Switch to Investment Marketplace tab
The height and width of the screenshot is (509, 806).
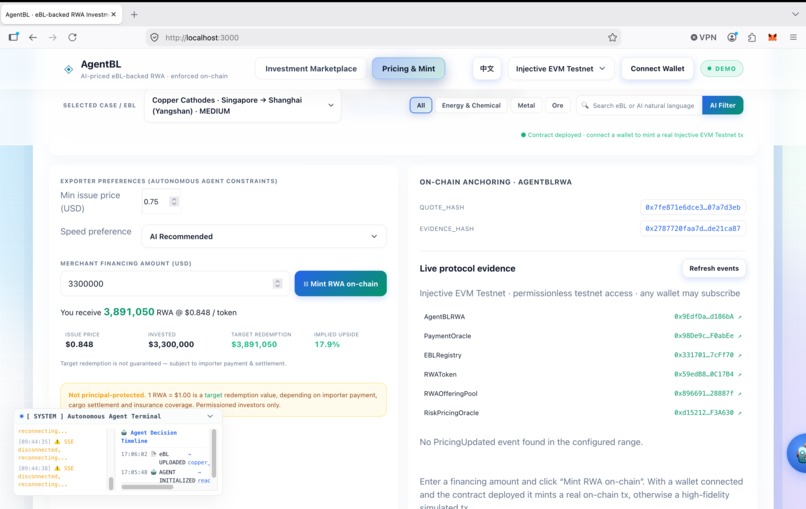[311, 69]
